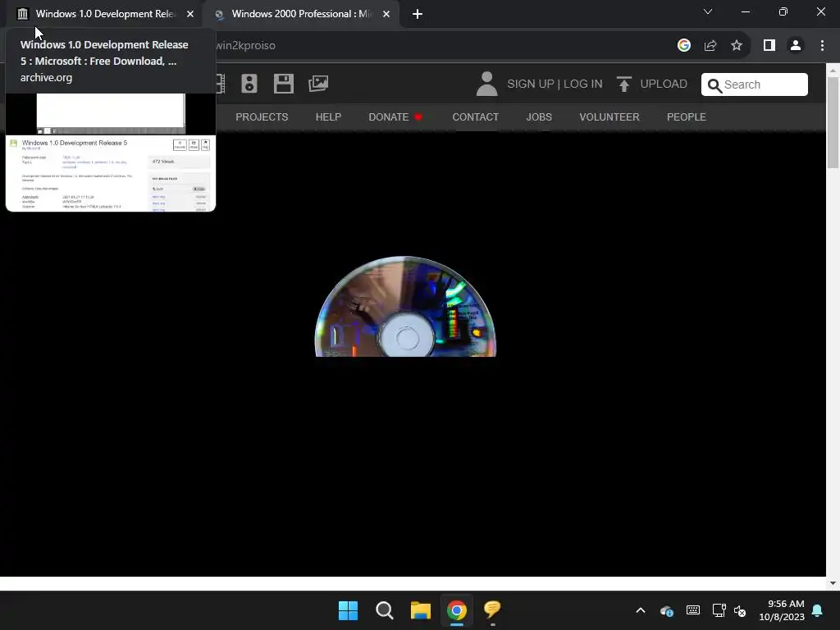This screenshot has width=840, height=630.
Task: Open the network display tray icon
Action: [x=719, y=610]
